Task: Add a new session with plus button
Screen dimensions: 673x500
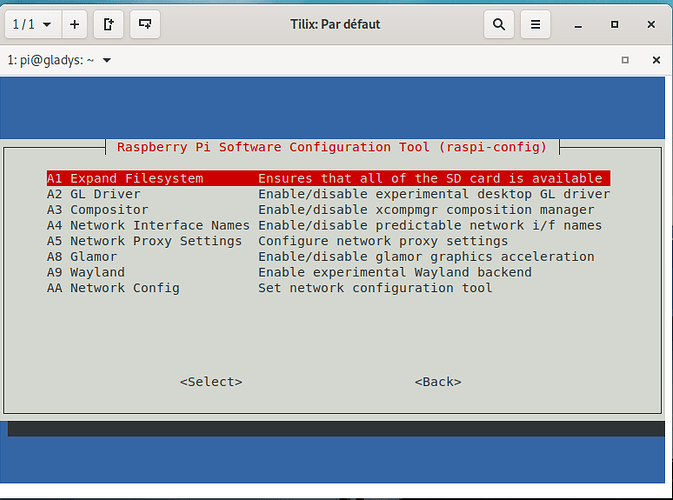Action: coord(75,24)
